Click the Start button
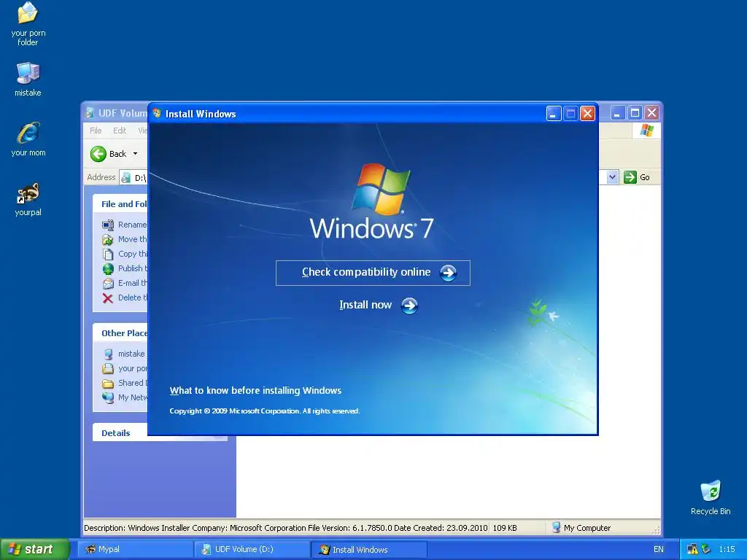Image resolution: width=747 pixels, height=560 pixels. pos(35,549)
